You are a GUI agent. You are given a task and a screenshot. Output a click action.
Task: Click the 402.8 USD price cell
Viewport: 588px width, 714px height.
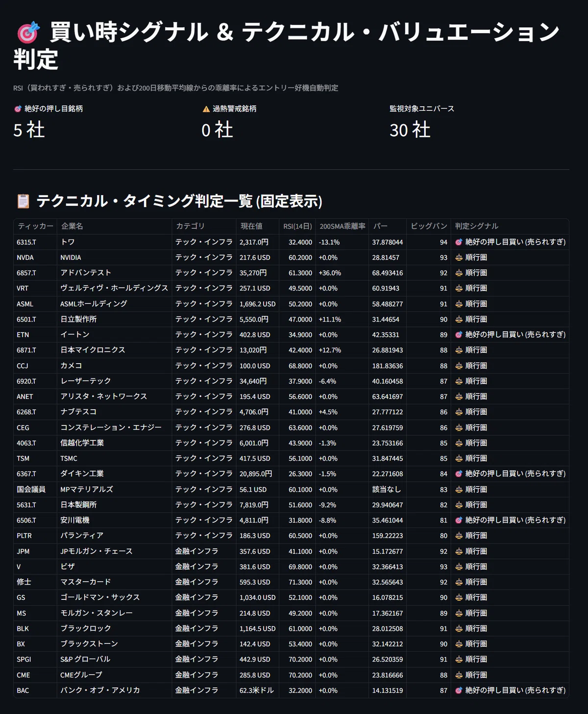click(x=258, y=335)
